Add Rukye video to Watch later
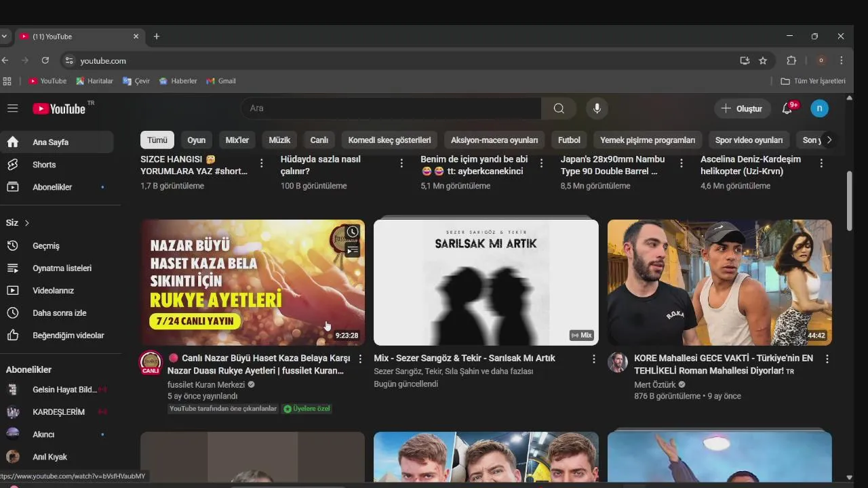Image resolution: width=868 pixels, height=488 pixels. (353, 232)
